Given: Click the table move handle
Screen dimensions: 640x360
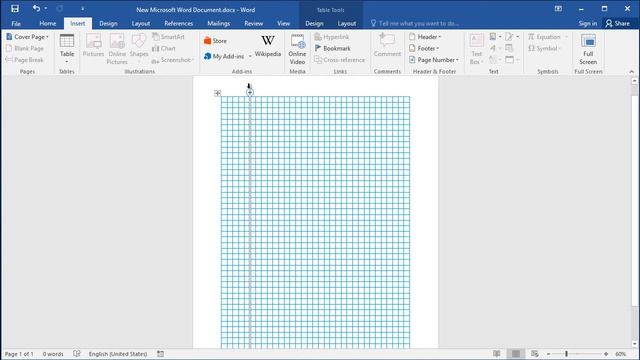Looking at the screenshot, I should click(x=218, y=93).
